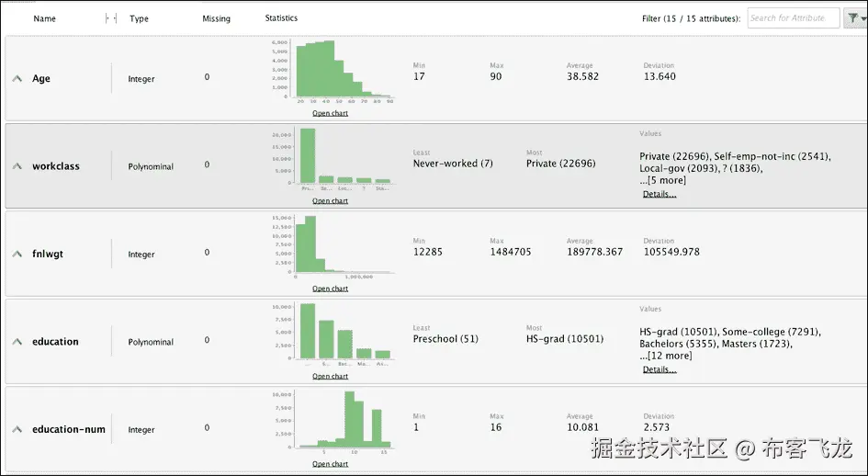Click Integer type in Age row
Screen dimensions: 868x476
click(141, 79)
